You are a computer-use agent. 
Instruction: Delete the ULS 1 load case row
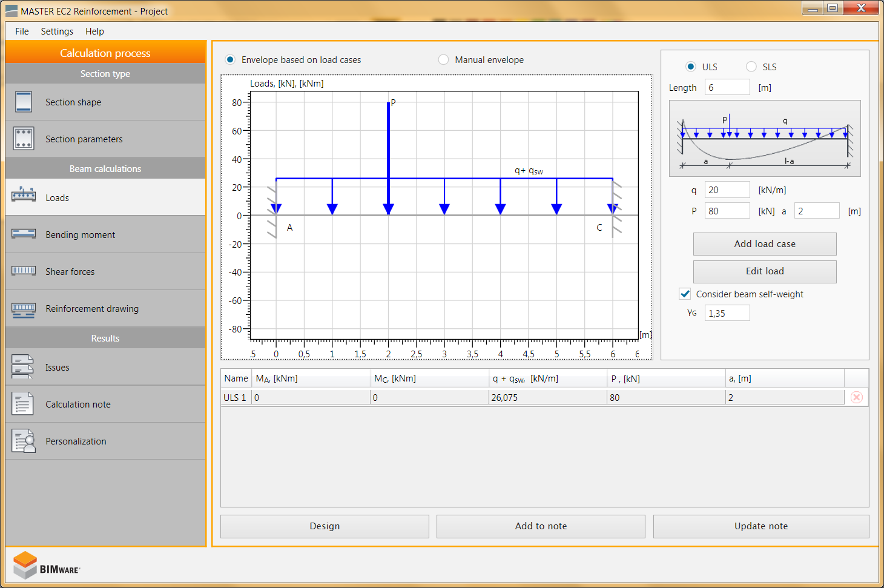click(856, 397)
